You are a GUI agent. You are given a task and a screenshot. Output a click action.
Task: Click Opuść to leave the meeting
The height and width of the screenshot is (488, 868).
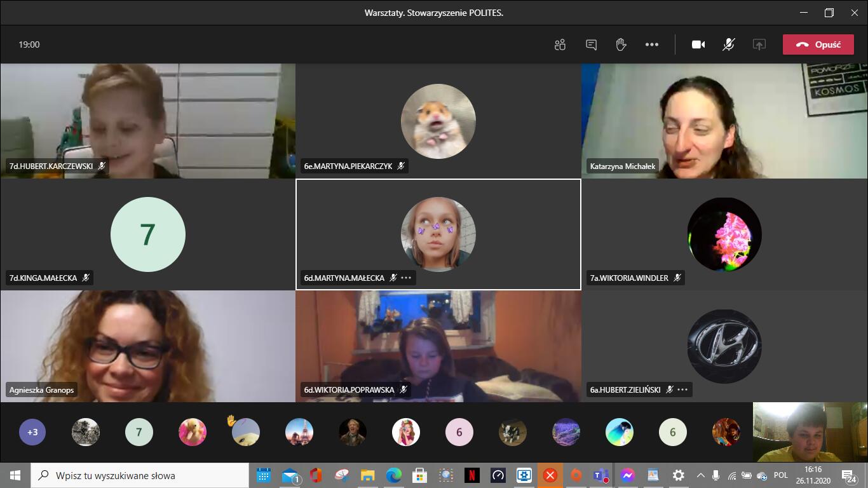tap(818, 44)
